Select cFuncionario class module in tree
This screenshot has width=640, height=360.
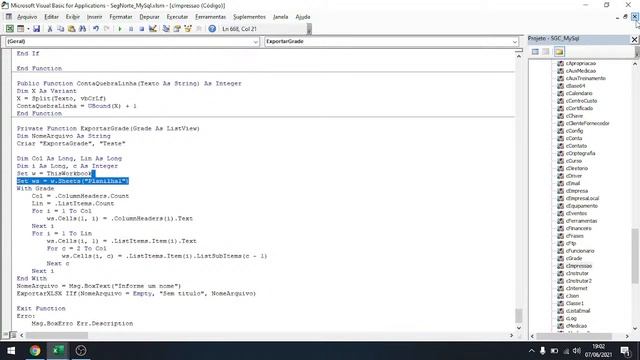click(580, 251)
